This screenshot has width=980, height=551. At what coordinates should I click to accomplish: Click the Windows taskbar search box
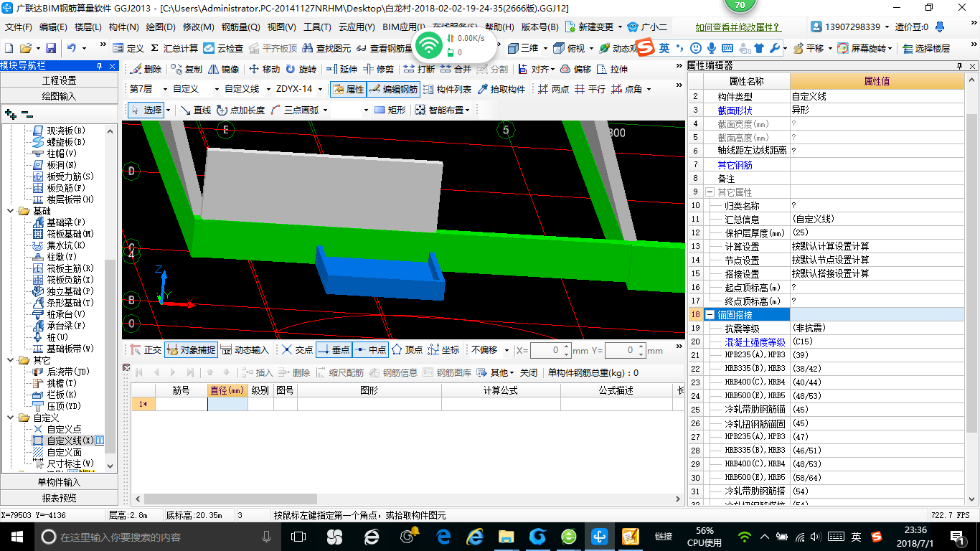(x=158, y=536)
